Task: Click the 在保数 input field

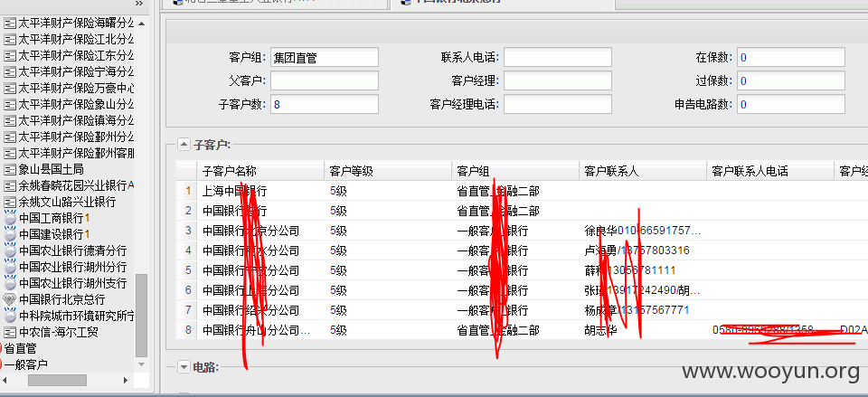Action: (x=791, y=57)
